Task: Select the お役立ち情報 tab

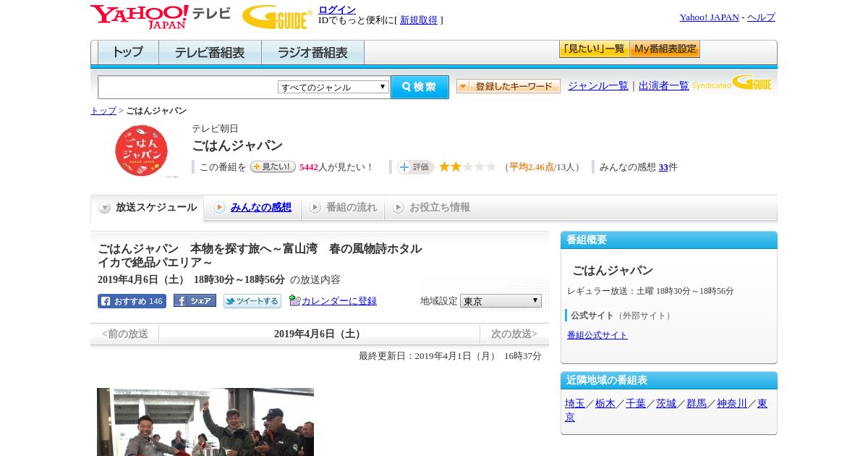Action: pyautogui.click(x=431, y=208)
